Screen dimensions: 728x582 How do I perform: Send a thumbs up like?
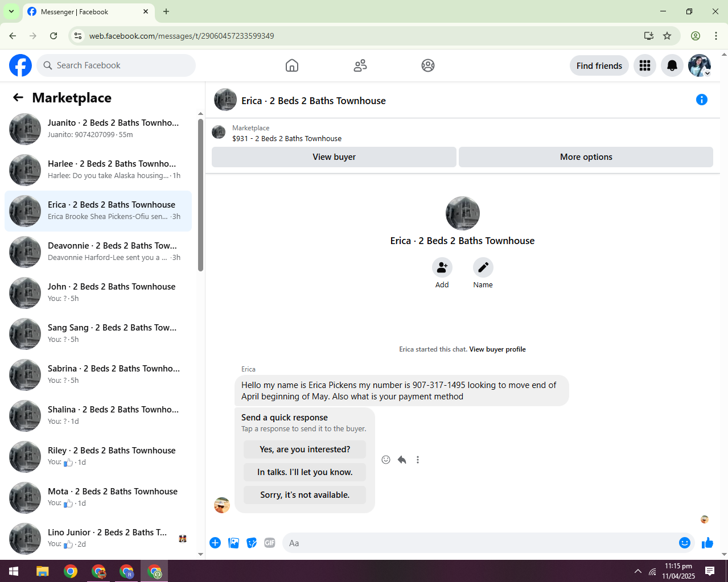coord(708,543)
